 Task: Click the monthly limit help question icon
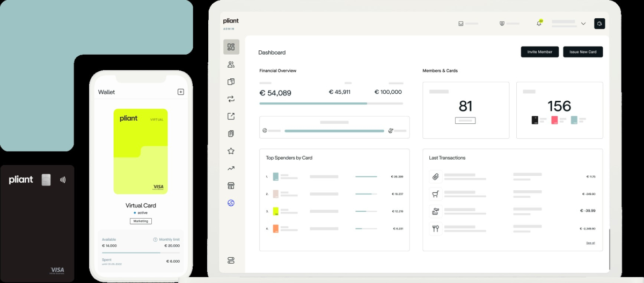(x=156, y=240)
